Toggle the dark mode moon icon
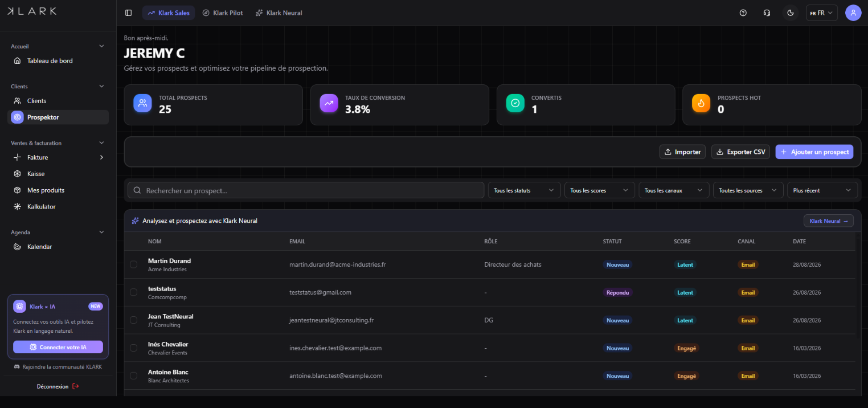868x408 pixels. (x=790, y=13)
